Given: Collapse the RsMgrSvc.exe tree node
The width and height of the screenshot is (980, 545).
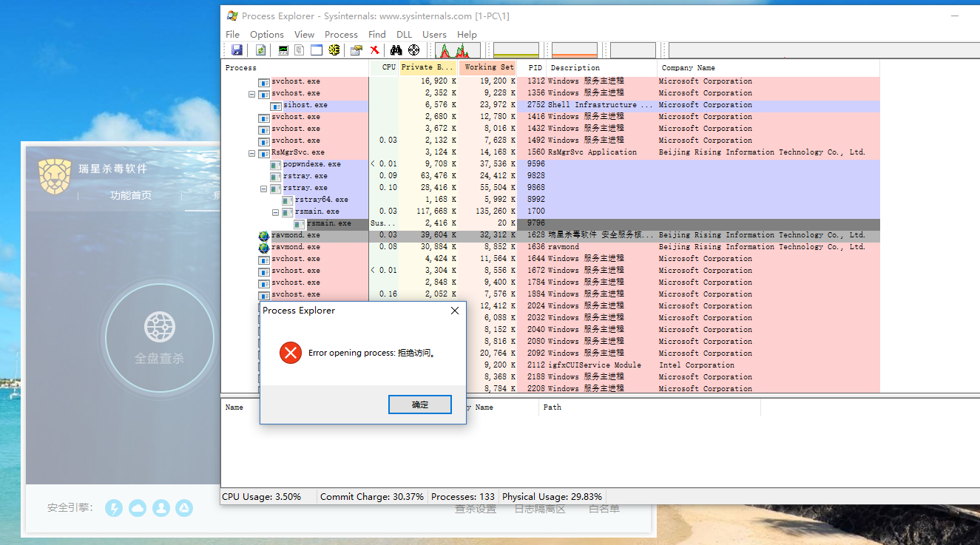Looking at the screenshot, I should click(252, 153).
